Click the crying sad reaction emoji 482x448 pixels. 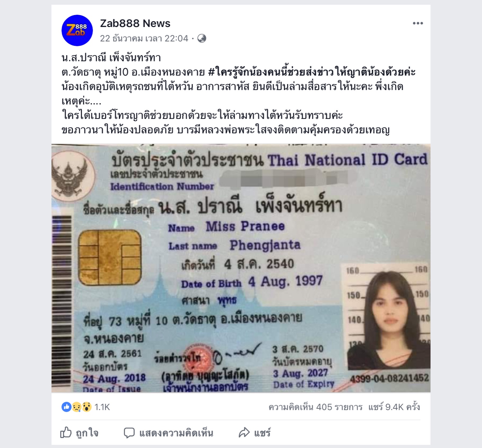pyautogui.click(x=76, y=407)
